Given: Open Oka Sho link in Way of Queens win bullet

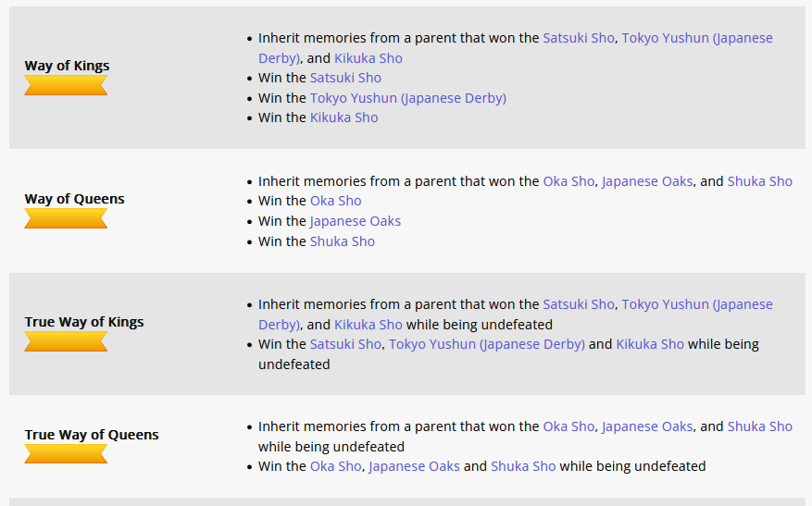Looking at the screenshot, I should [x=335, y=201].
